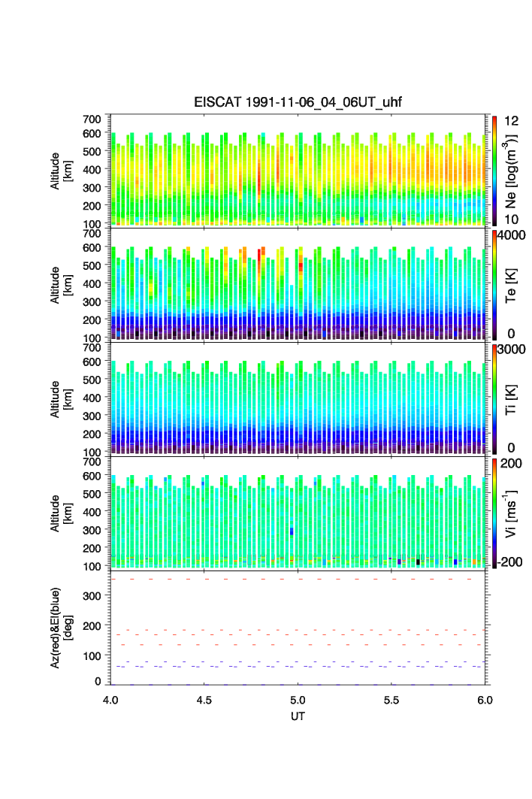Click the 6.0 tick label on UT axis
532x799 pixels.
[x=485, y=700]
